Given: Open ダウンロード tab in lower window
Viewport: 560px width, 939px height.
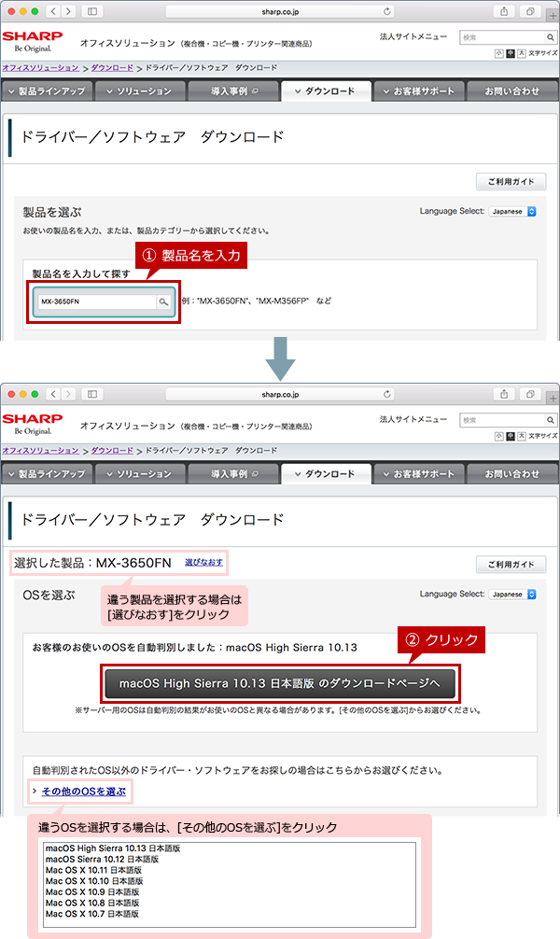Looking at the screenshot, I should (326, 473).
